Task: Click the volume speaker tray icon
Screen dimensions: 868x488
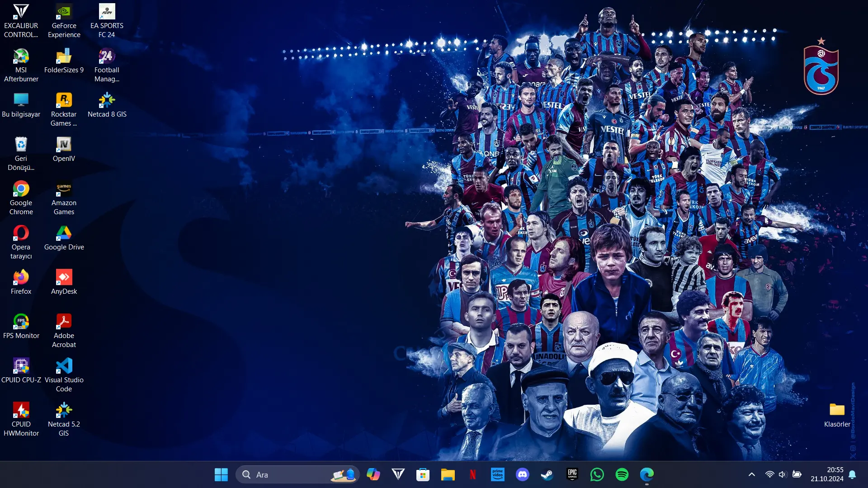Action: point(783,474)
